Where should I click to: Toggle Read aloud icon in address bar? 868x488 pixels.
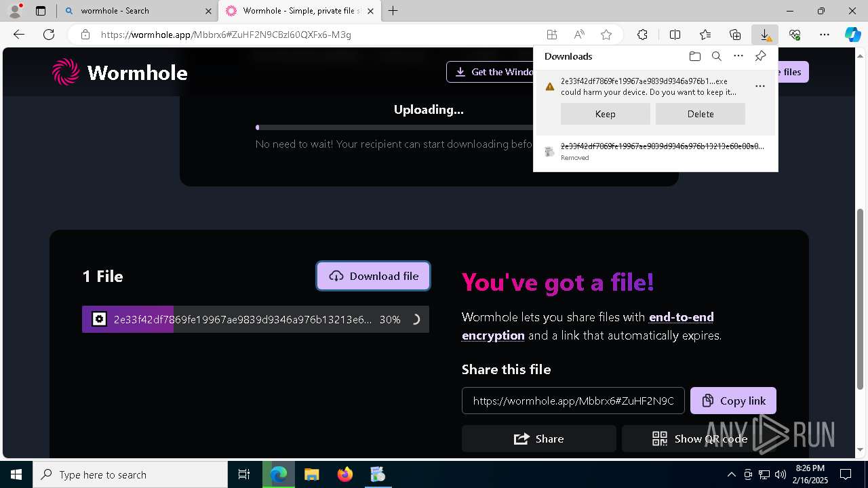point(579,35)
